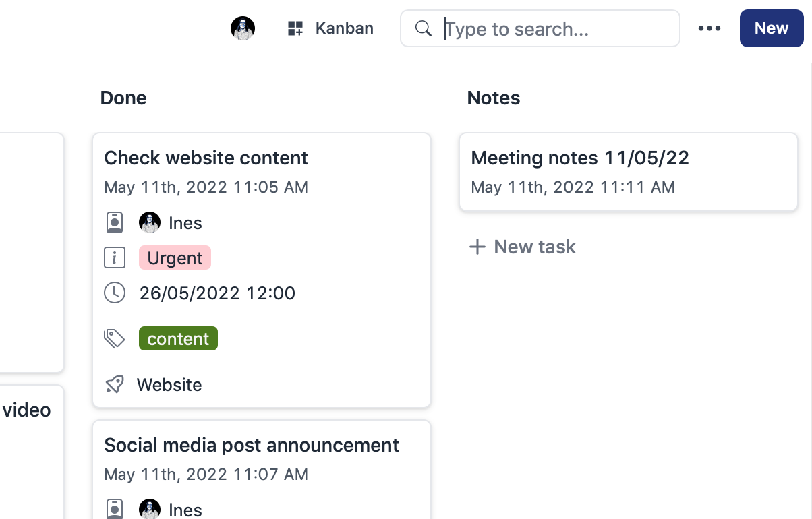Click the user avatar in top bar

pyautogui.click(x=243, y=28)
